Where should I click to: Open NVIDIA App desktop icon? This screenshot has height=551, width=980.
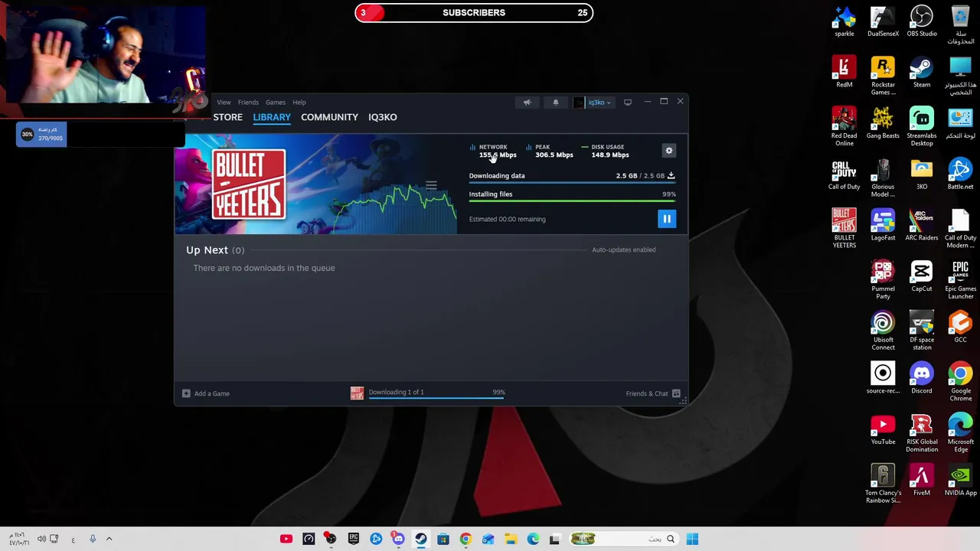(960, 481)
